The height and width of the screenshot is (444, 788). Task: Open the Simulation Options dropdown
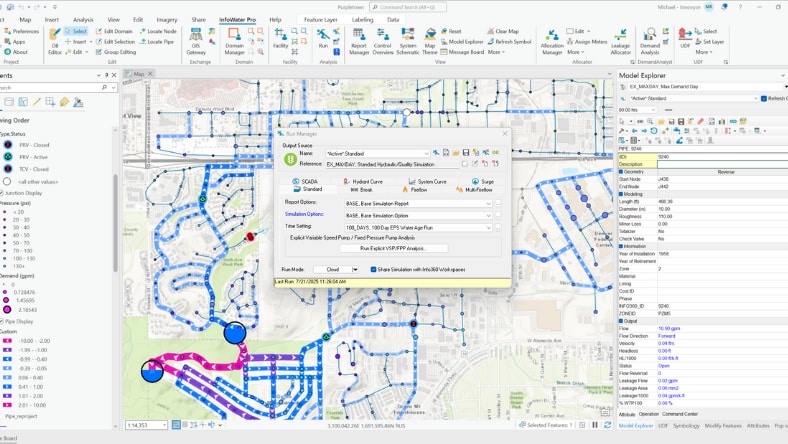pyautogui.click(x=488, y=216)
